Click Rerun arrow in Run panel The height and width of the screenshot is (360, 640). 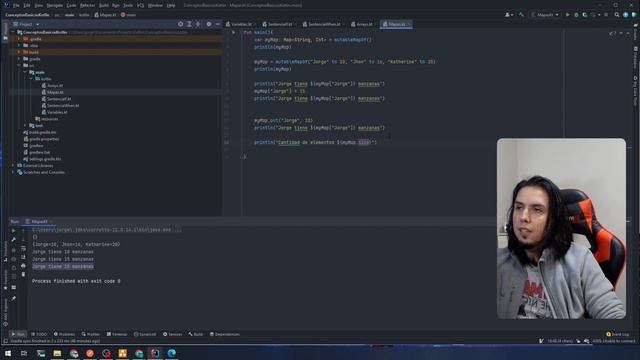(13, 231)
